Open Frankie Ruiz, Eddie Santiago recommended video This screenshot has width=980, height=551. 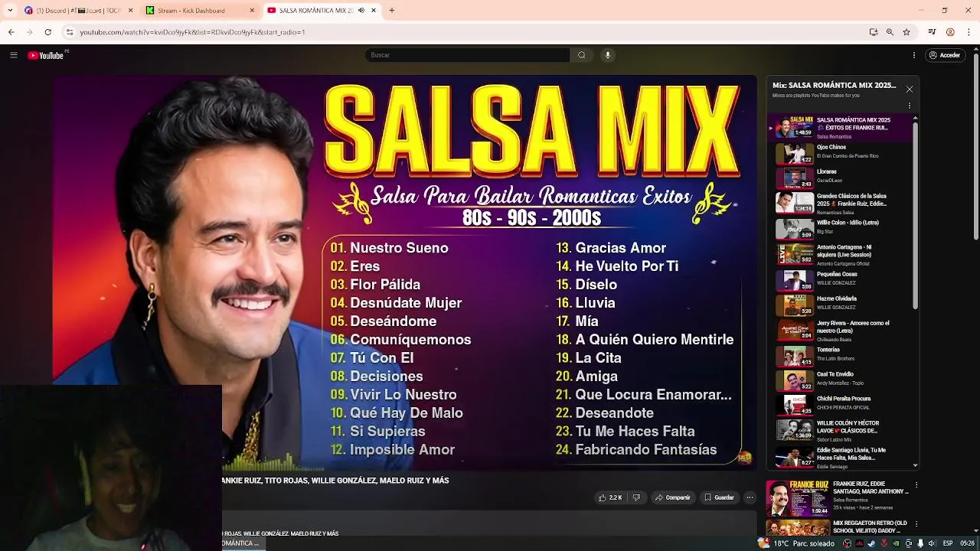(838, 498)
